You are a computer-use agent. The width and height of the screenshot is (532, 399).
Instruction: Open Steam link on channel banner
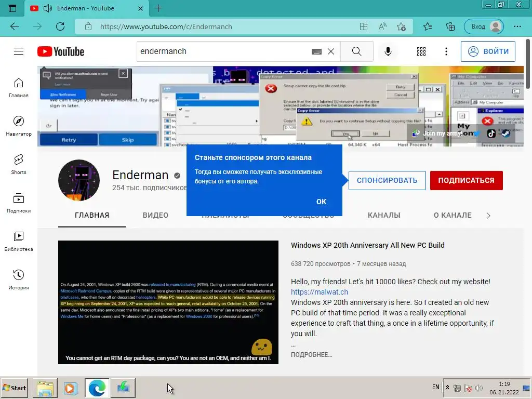coord(506,134)
